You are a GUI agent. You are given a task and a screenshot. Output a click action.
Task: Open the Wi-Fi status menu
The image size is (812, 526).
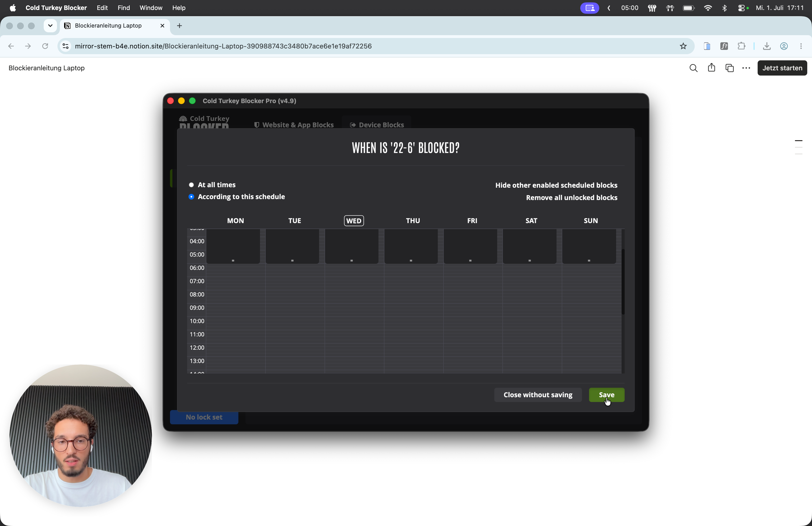708,8
